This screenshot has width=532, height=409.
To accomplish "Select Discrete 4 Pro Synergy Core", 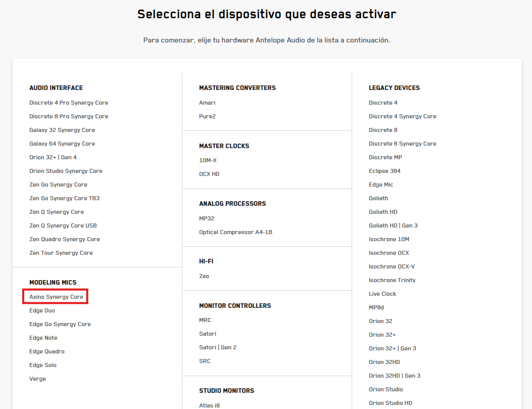I will click(69, 103).
